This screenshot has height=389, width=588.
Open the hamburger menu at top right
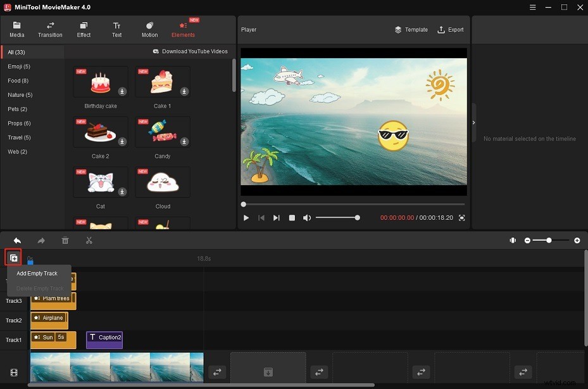[x=532, y=7]
